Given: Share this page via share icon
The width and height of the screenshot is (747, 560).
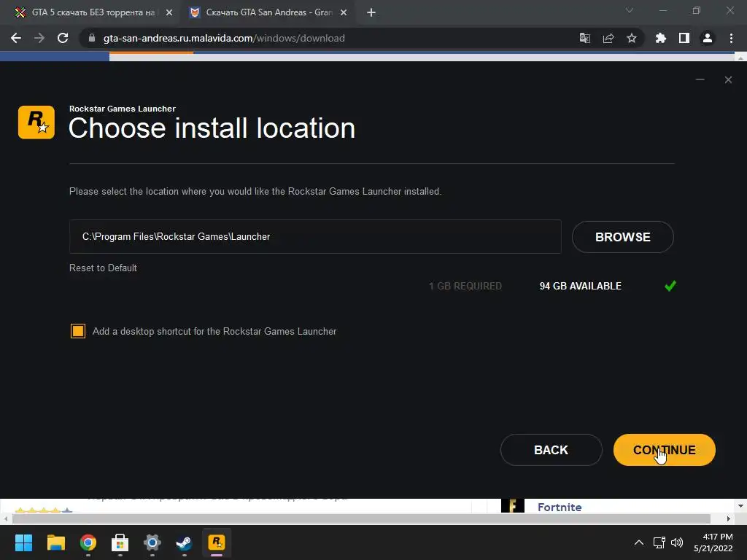Looking at the screenshot, I should pyautogui.click(x=608, y=38).
